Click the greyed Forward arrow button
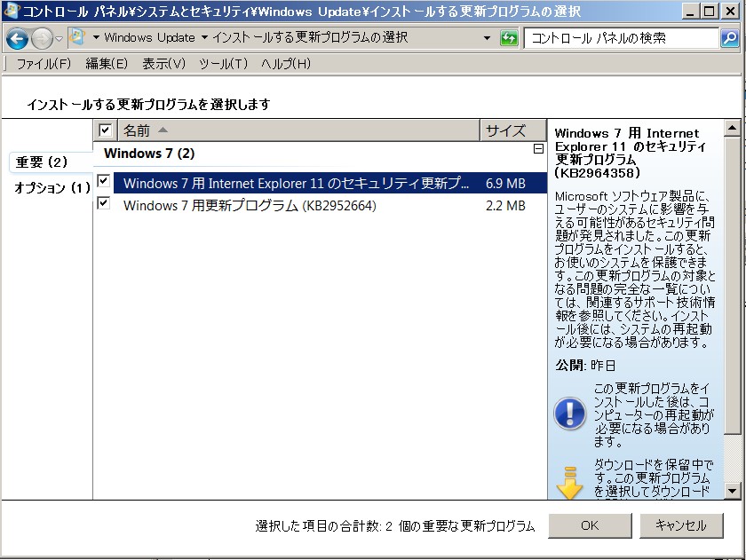This screenshot has width=746, height=560. [x=42, y=39]
